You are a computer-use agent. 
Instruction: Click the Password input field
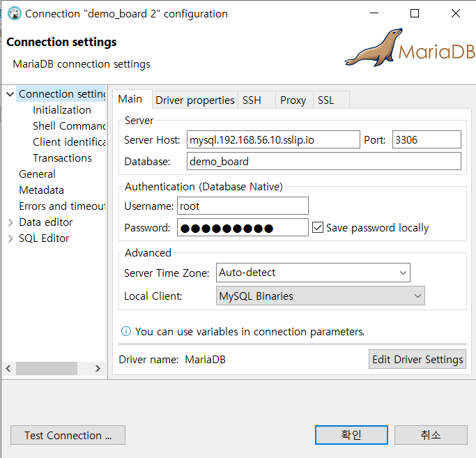click(x=243, y=227)
